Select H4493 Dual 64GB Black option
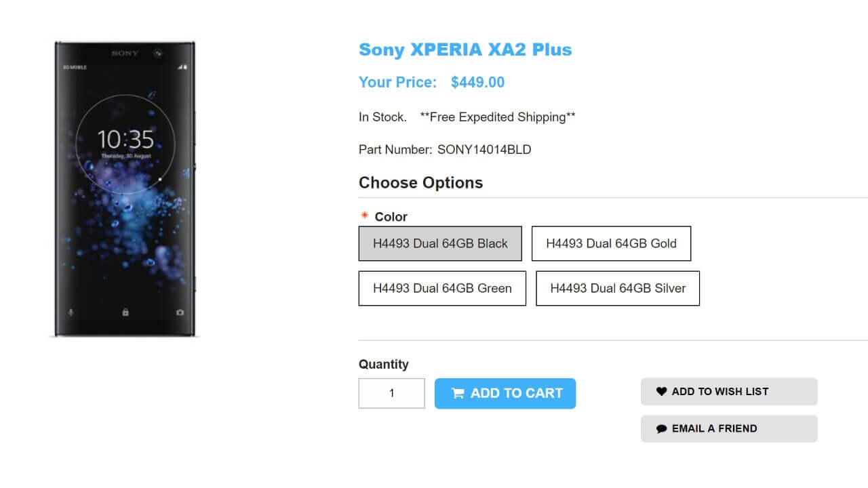 point(440,243)
